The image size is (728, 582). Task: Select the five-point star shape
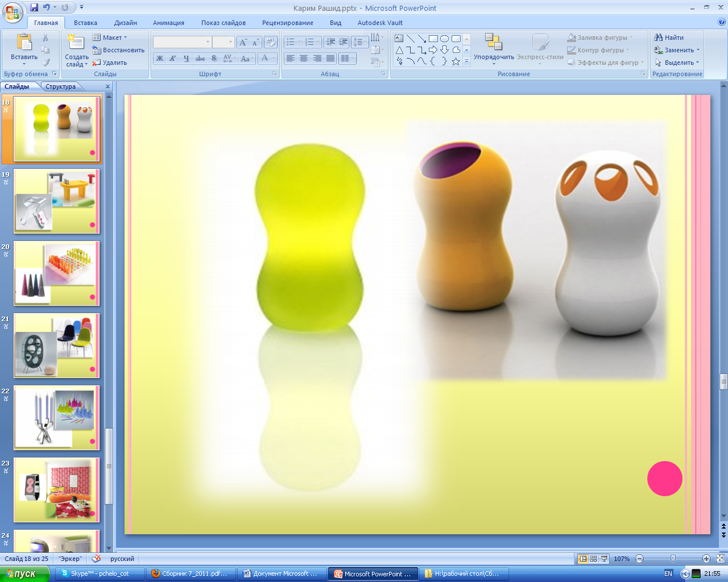[x=456, y=61]
